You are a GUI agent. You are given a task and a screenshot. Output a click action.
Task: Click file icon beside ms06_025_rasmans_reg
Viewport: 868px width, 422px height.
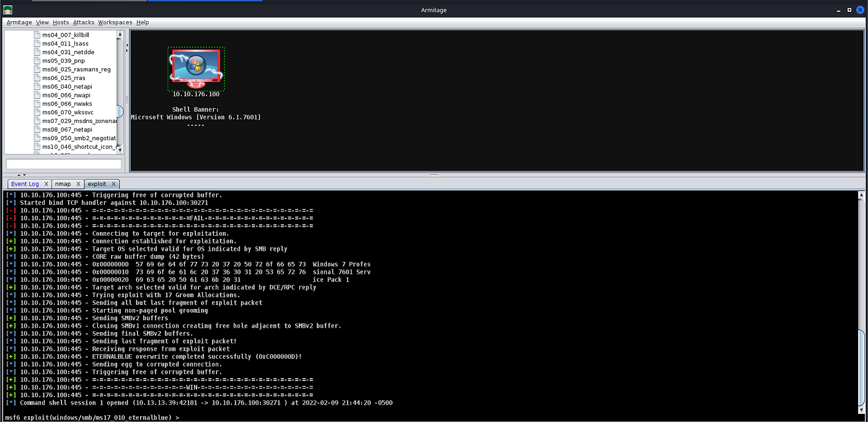tap(37, 70)
